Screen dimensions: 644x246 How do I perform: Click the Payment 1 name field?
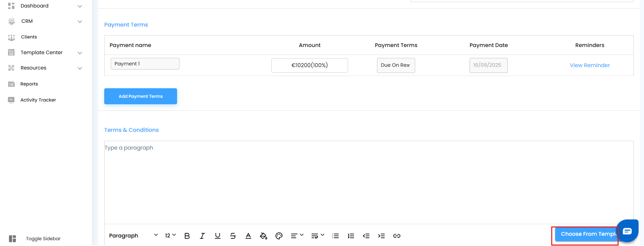pos(145,64)
